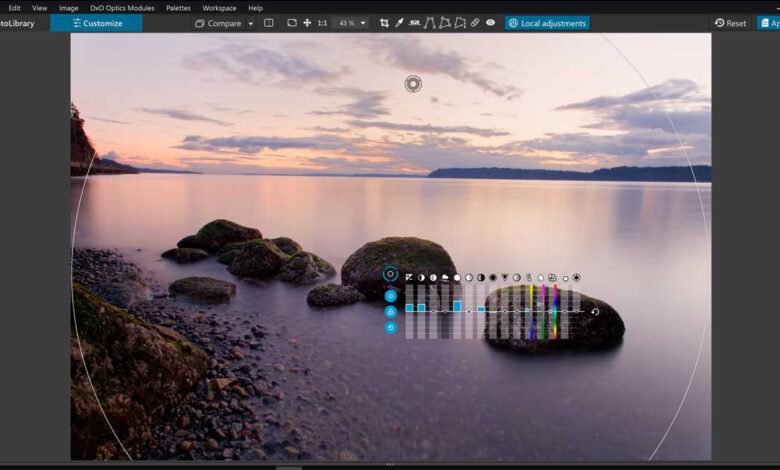780x470 pixels.
Task: Click the Exposure icon in equalizer
Action: tap(409, 277)
